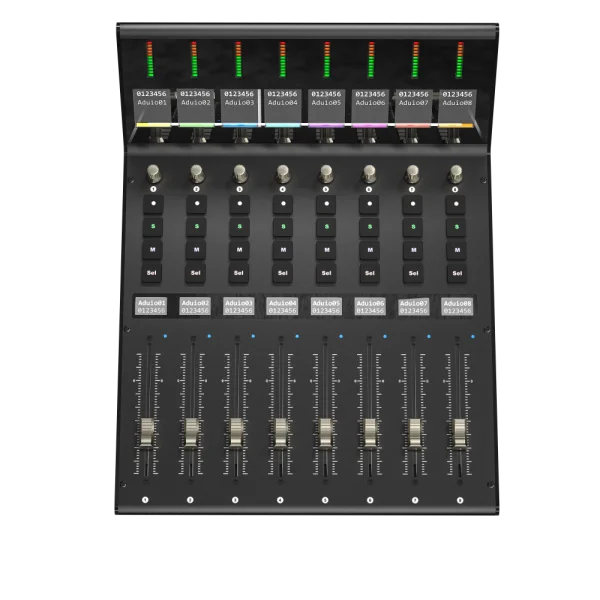Screen dimensions: 600x600
Task: Click the level meter above Aduio08
Action: point(460,60)
